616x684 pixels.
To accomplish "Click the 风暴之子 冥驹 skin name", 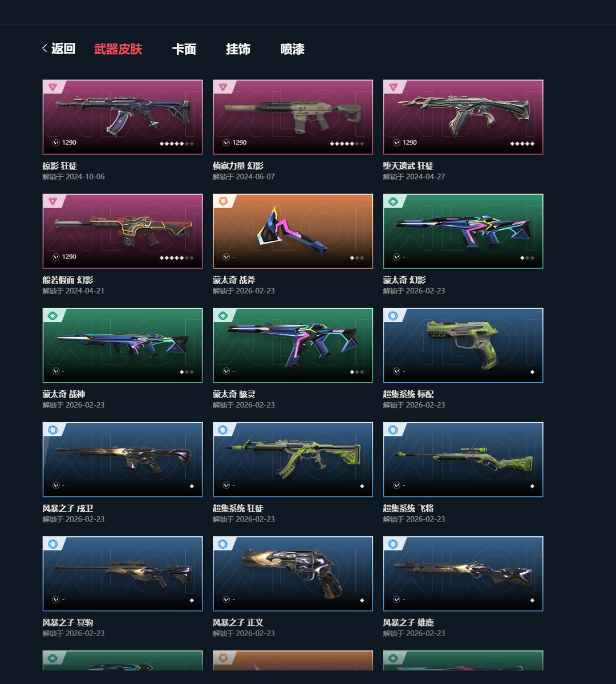I will coord(68,622).
